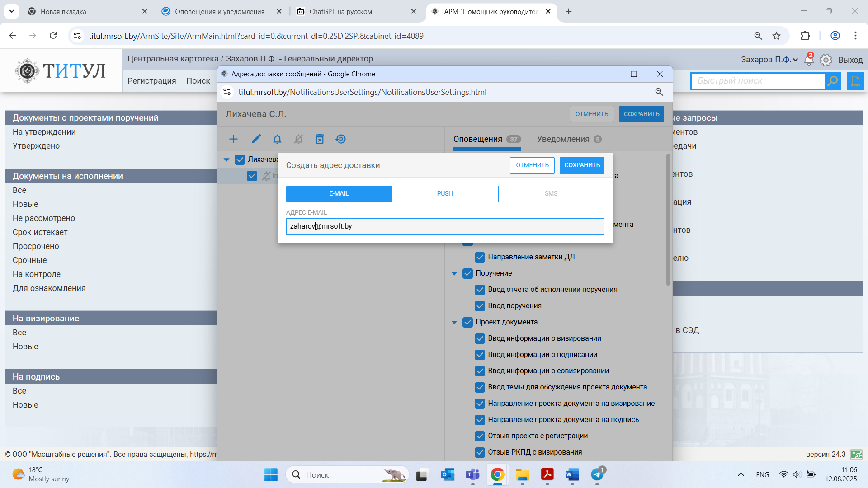Switch to Уведомления tab
868x488 pixels.
563,139
